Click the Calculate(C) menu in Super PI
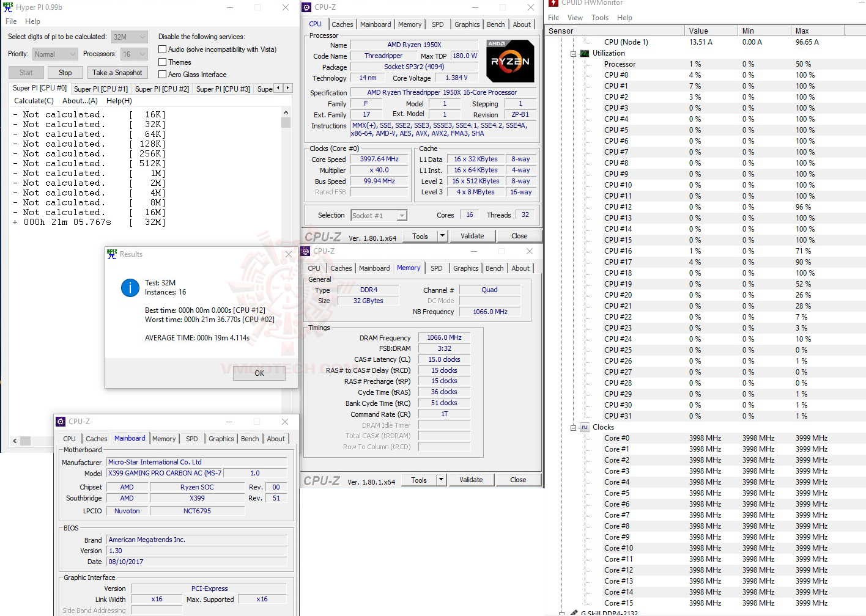866x616 pixels. point(34,101)
